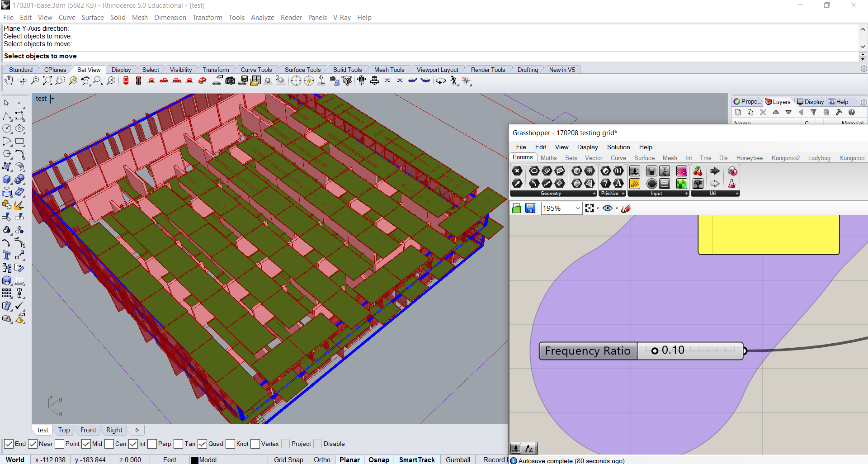
Task: Switch to the Front viewport tab
Action: click(x=88, y=430)
